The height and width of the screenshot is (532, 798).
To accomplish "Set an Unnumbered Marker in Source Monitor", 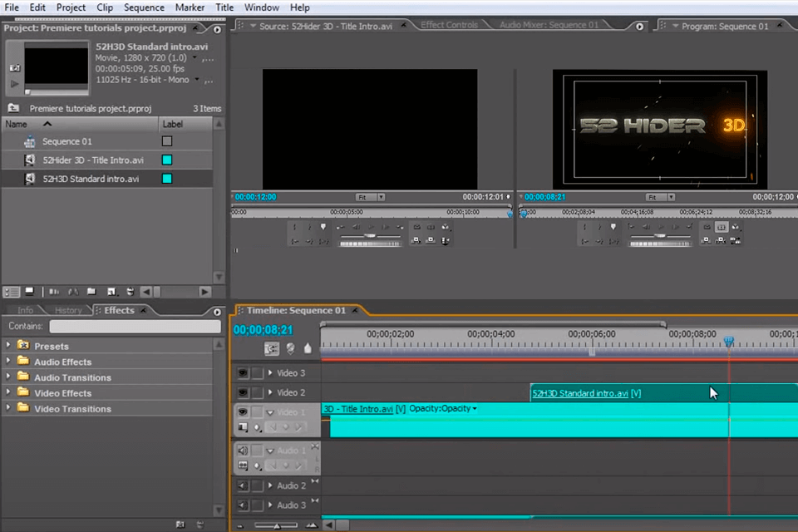I will pos(324,226).
